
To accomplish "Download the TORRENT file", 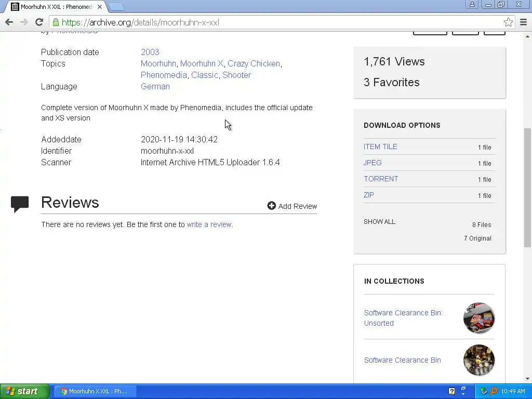I will click(381, 179).
